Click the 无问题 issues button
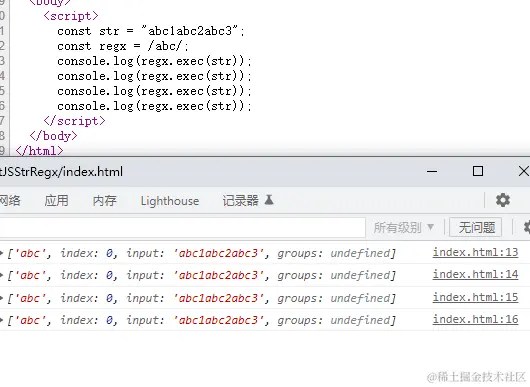The width and height of the screenshot is (530, 387). (476, 227)
